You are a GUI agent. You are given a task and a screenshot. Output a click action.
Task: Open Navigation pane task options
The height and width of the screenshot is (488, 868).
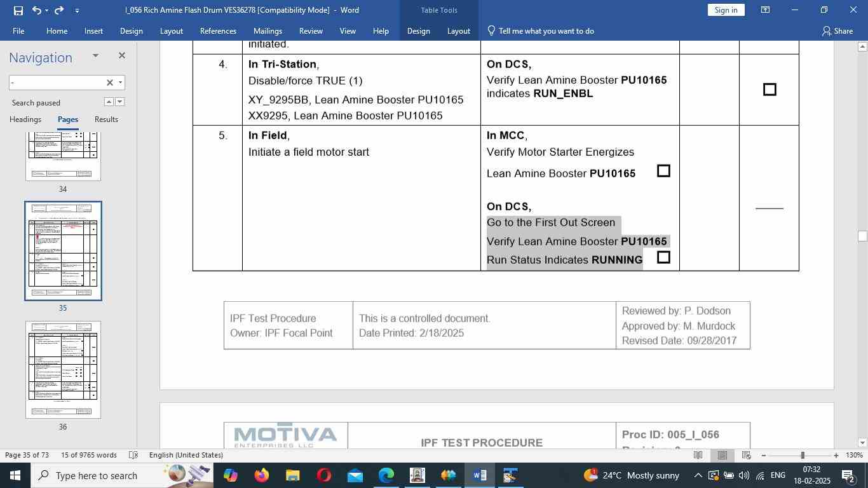point(95,55)
